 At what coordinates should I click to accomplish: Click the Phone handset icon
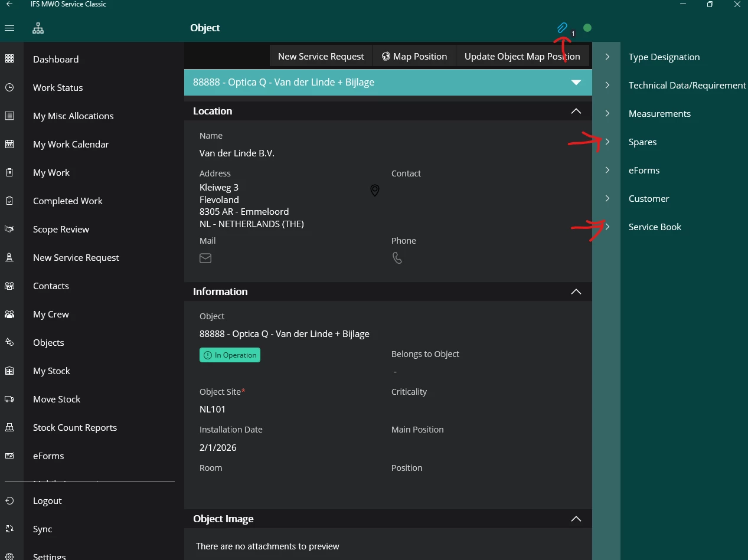[397, 258]
